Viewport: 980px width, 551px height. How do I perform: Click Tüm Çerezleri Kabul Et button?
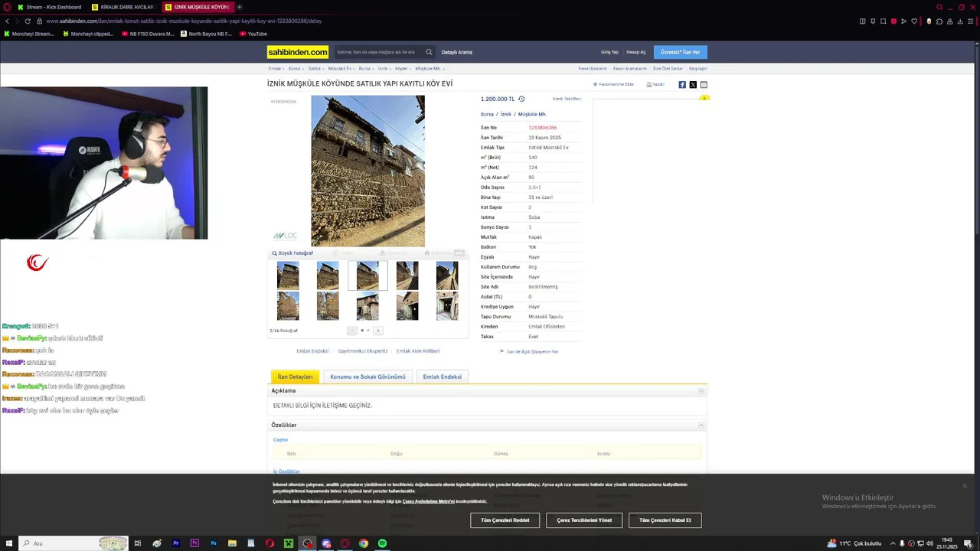[665, 520]
